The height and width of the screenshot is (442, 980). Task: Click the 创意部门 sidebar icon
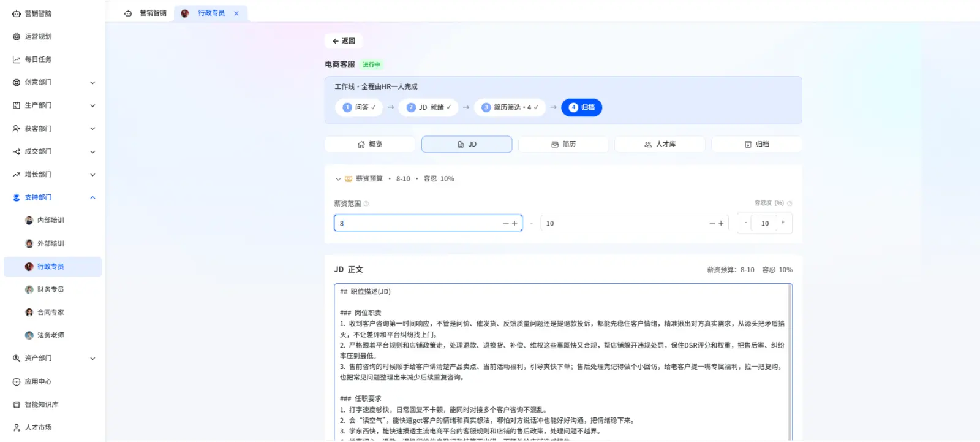[17, 82]
